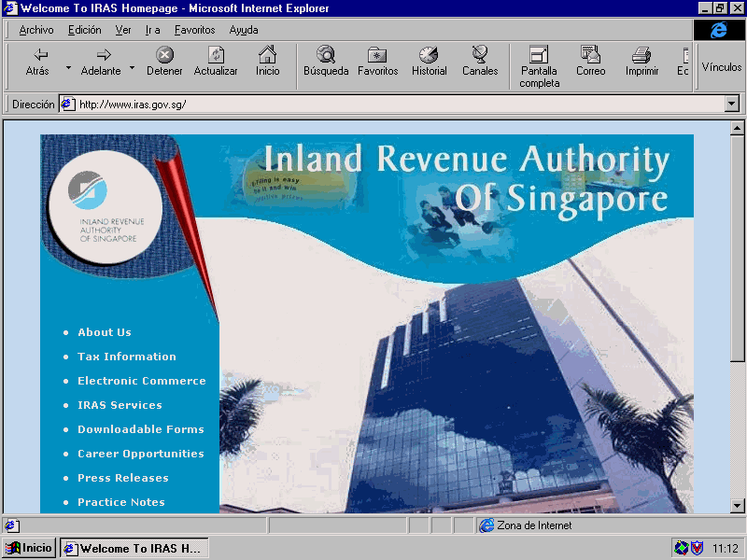Click the status bar page icon
This screenshot has height=560, width=747.
(10, 525)
